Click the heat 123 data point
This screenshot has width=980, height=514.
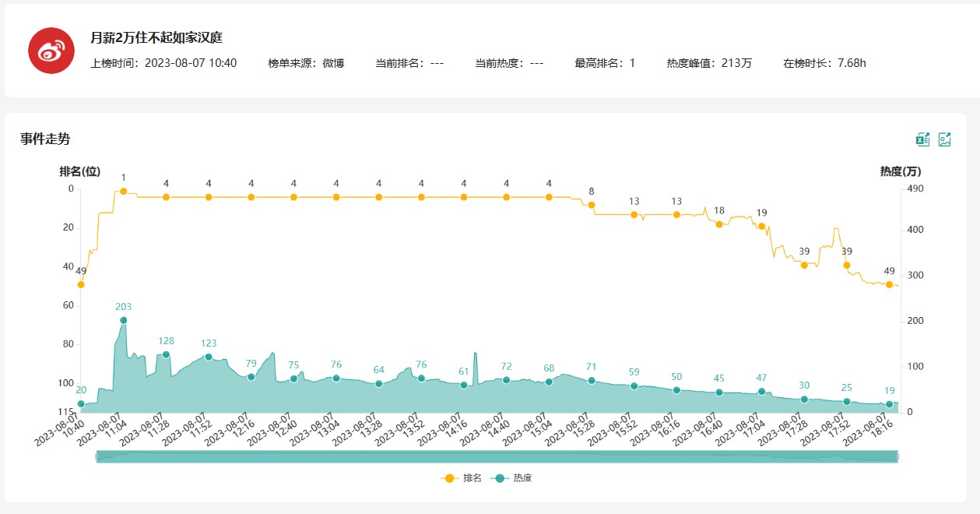209,357
